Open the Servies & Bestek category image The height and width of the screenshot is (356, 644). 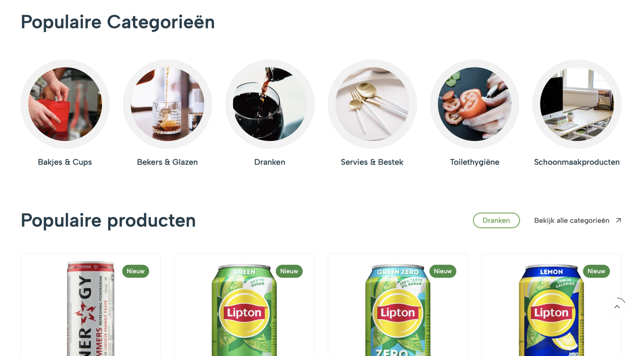pos(372,104)
